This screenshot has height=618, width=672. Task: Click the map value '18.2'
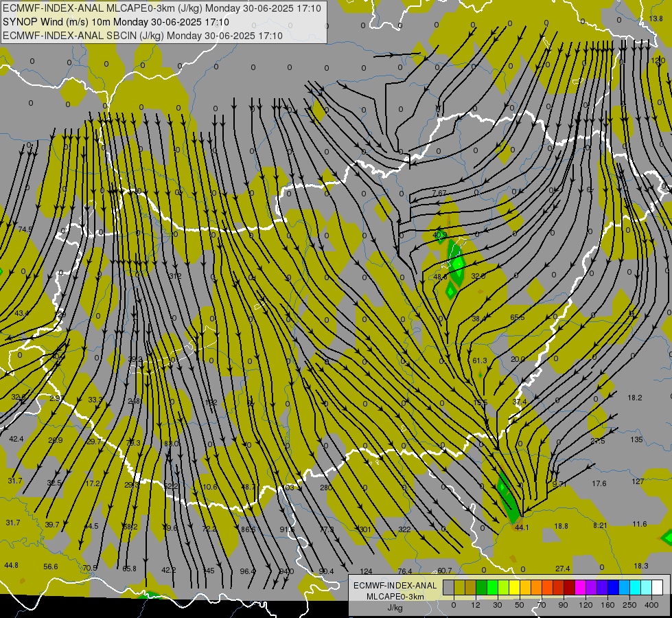coord(635,398)
